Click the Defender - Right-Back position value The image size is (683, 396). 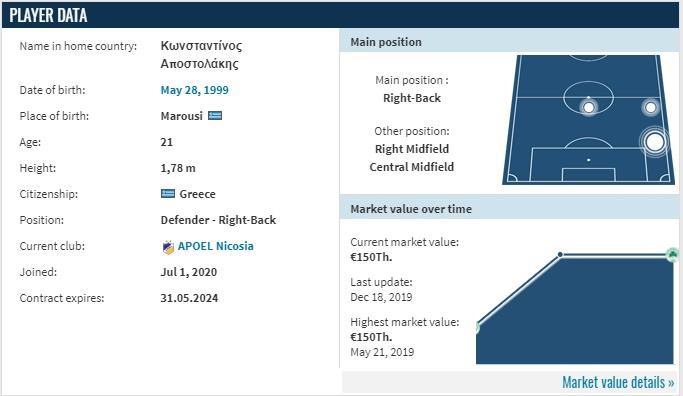click(x=218, y=220)
